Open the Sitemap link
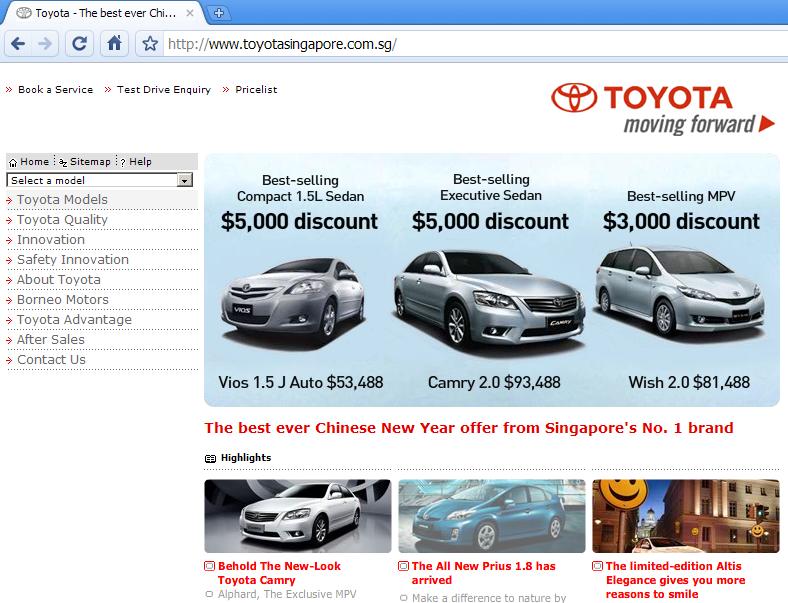788x603 pixels. point(84,162)
